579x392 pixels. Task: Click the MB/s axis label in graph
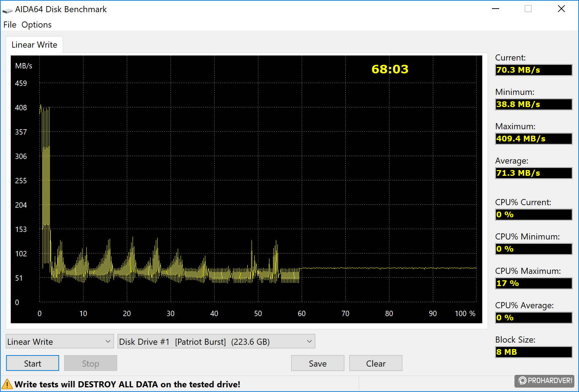(24, 66)
